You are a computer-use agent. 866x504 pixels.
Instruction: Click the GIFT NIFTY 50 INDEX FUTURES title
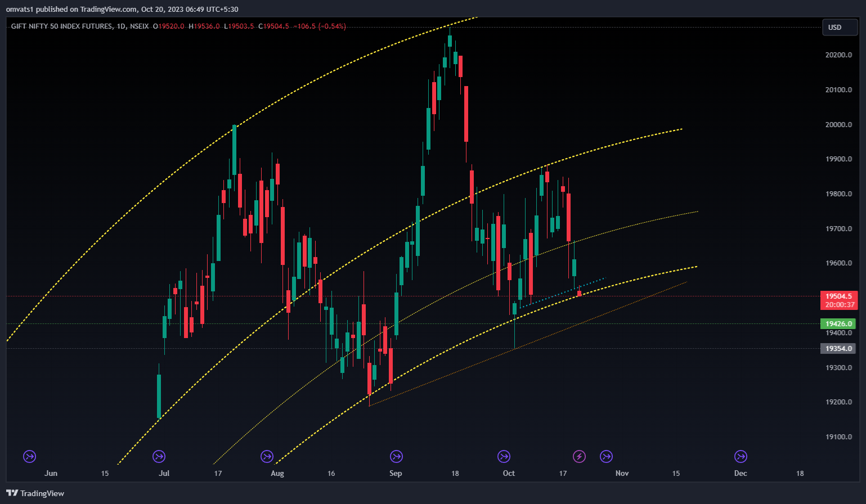click(62, 26)
